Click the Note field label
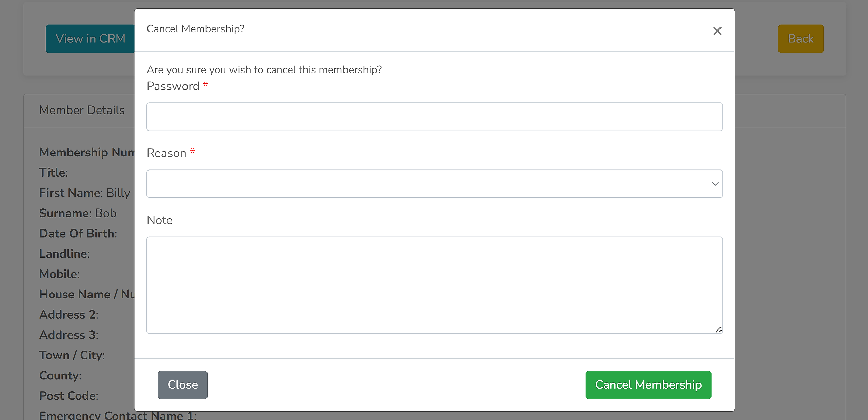Screen dimensions: 868x420 (159, 220)
